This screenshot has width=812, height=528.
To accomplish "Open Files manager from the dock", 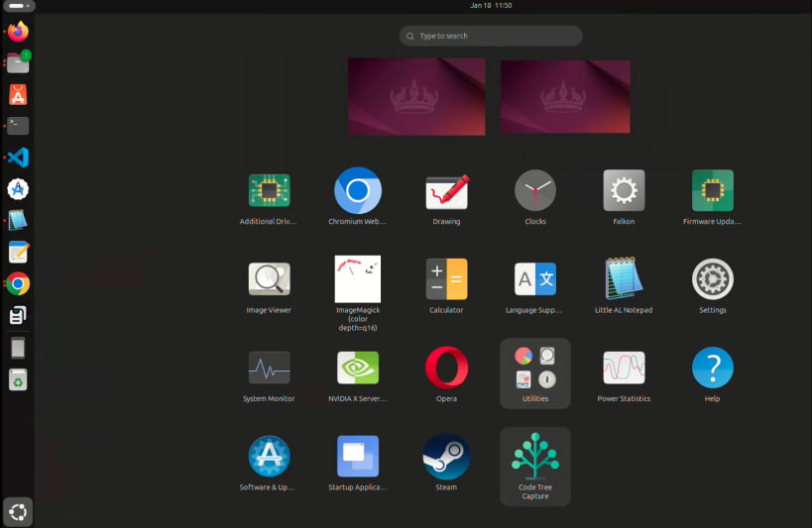I will point(18,63).
